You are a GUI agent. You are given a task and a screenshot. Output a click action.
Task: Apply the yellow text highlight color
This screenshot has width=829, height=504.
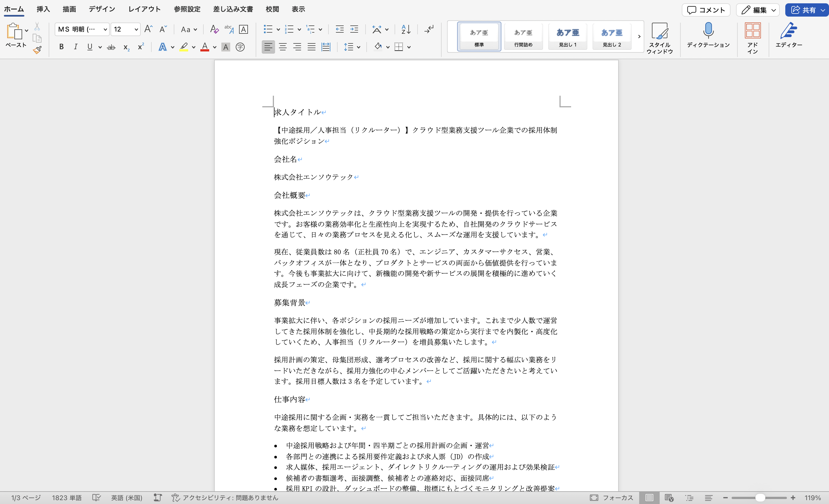point(184,47)
